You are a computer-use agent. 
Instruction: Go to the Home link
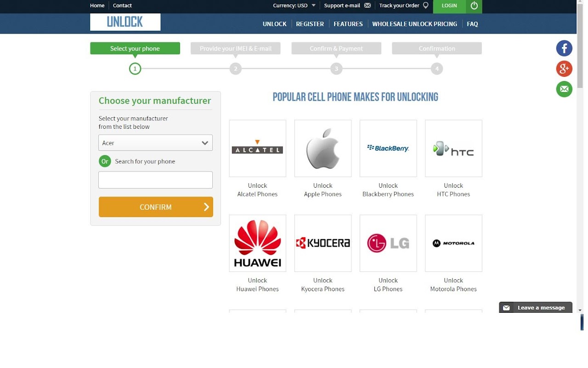pyautogui.click(x=97, y=6)
